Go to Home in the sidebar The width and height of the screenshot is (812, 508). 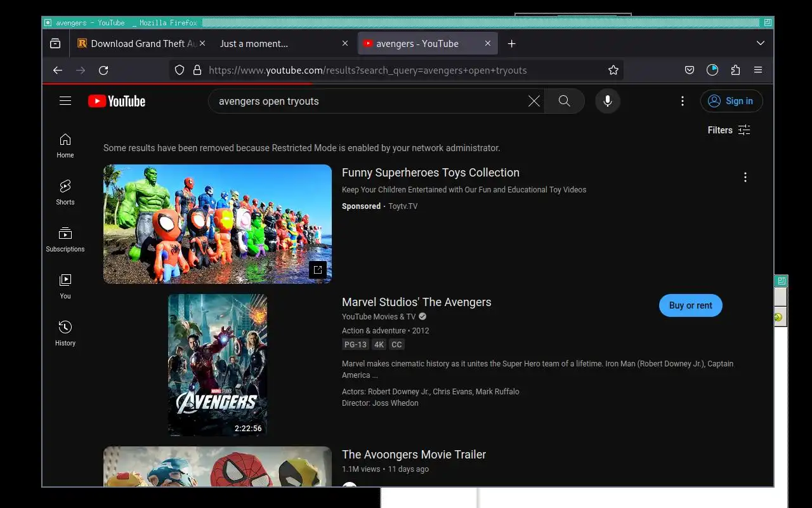point(65,146)
